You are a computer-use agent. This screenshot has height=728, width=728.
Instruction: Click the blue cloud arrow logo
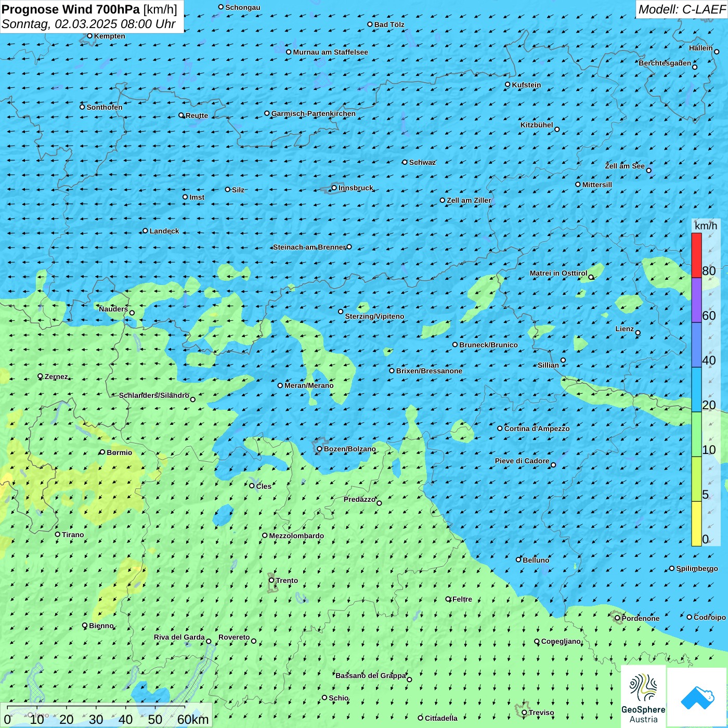(x=697, y=698)
